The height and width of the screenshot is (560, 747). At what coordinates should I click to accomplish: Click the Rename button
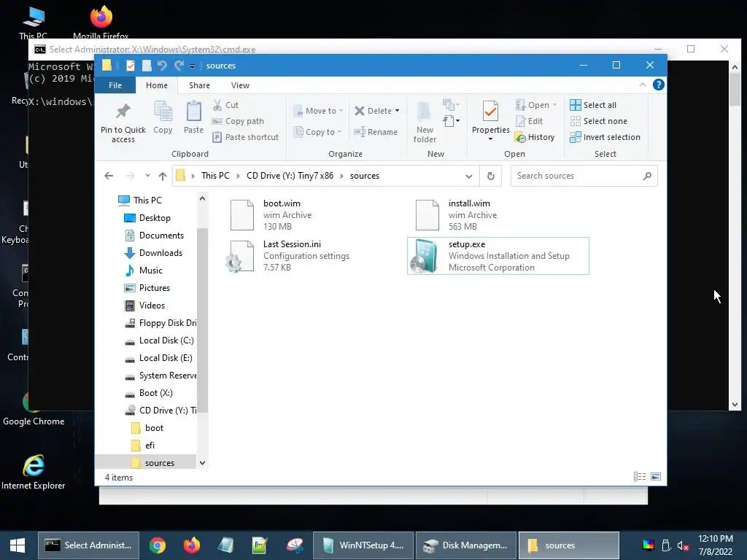376,132
